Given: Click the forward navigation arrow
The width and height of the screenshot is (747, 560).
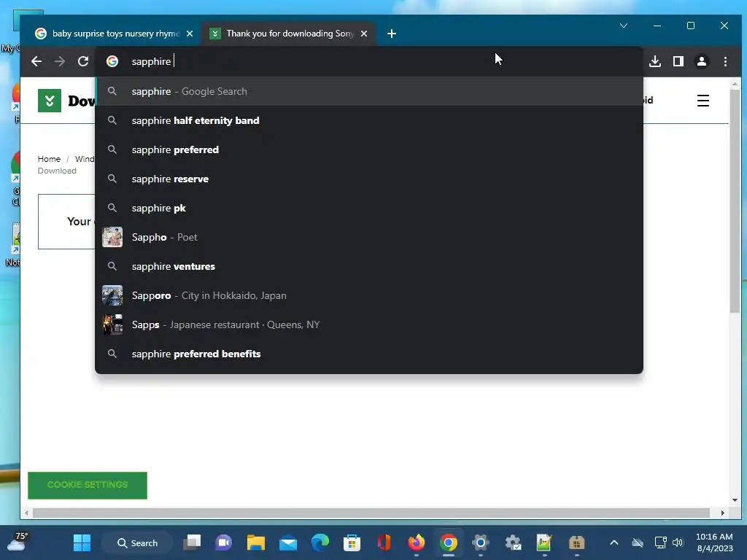Looking at the screenshot, I should coord(60,61).
